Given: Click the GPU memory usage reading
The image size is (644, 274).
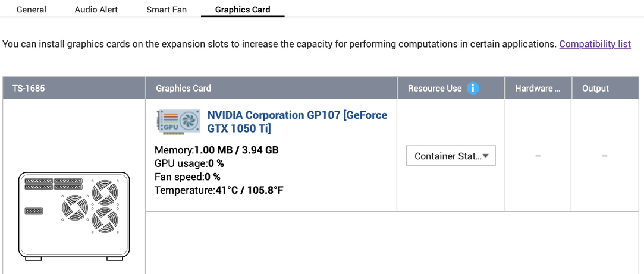Looking at the screenshot, I should coord(216,150).
